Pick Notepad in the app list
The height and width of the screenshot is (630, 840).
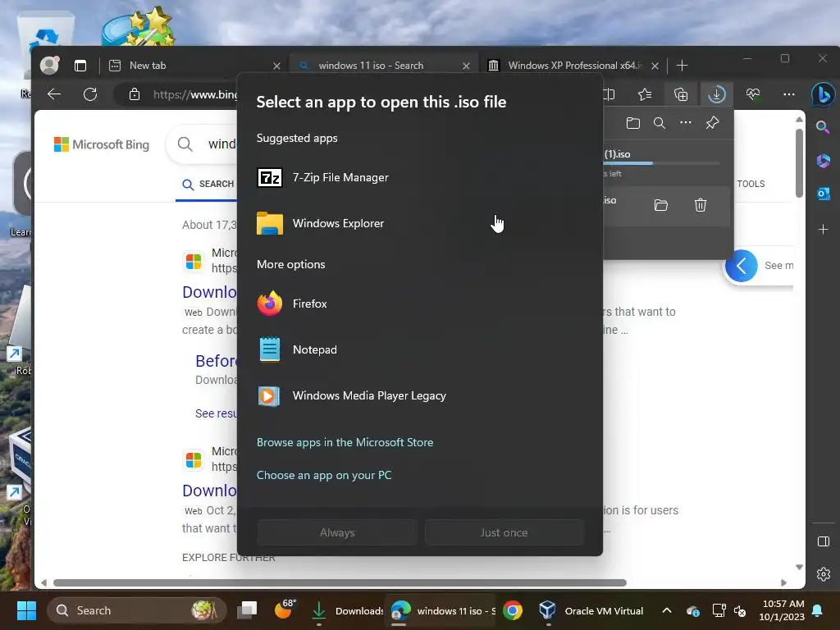coord(419,349)
